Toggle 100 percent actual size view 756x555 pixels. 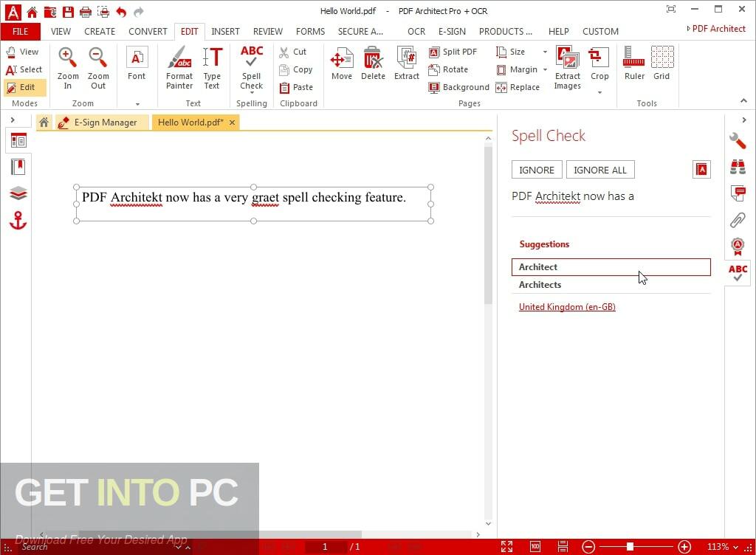coord(535,546)
